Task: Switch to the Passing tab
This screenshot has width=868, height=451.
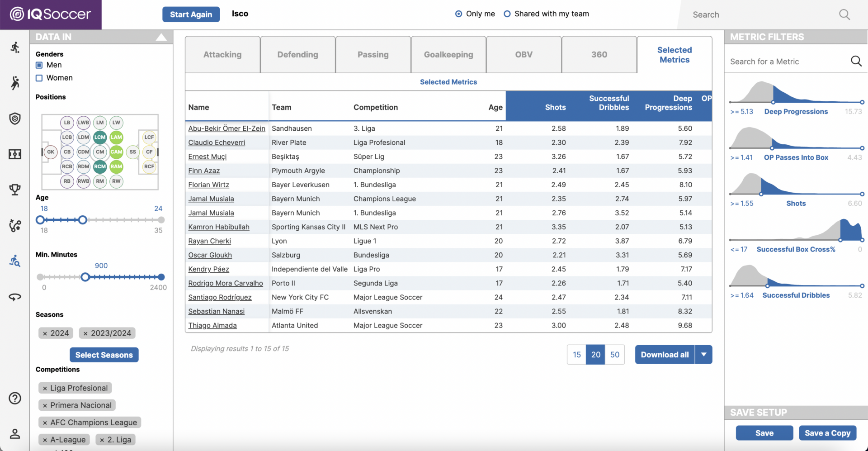Action: click(373, 54)
